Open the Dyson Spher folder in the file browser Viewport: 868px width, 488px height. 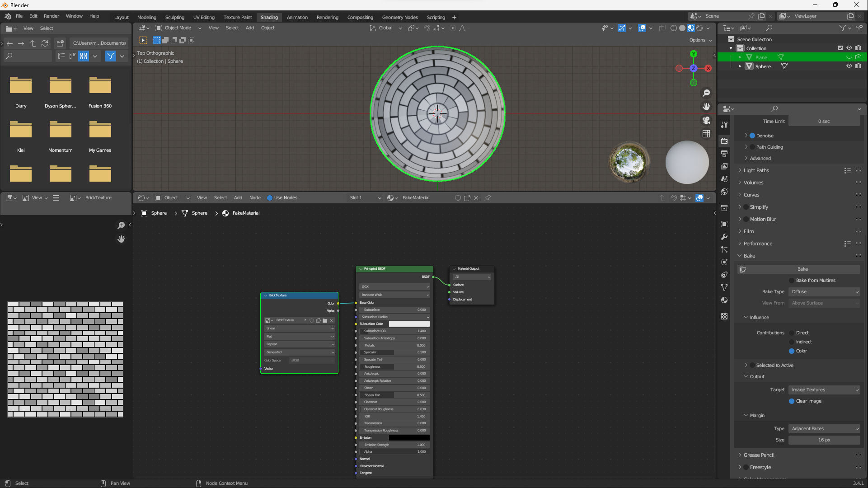click(60, 86)
